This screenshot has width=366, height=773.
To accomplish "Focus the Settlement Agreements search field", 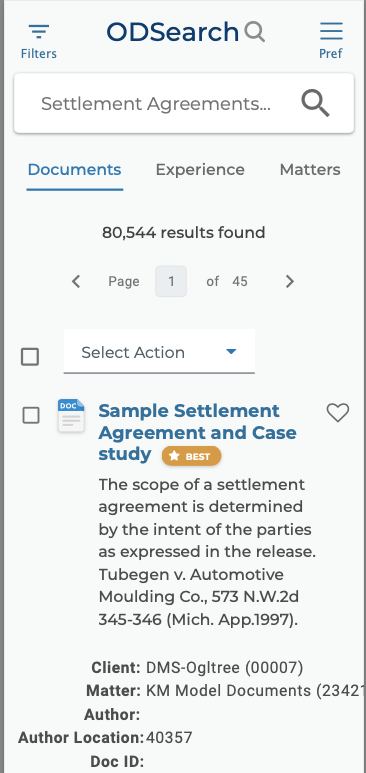I will coord(156,104).
